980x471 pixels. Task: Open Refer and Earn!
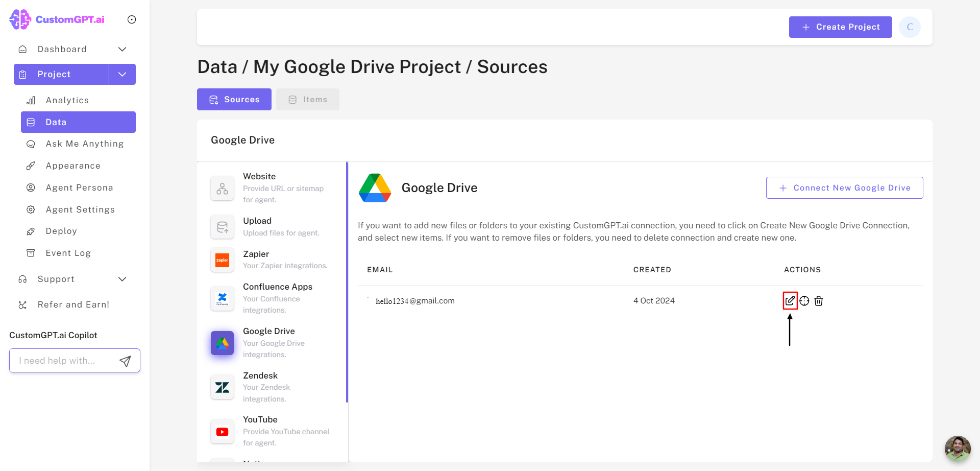pos(73,304)
